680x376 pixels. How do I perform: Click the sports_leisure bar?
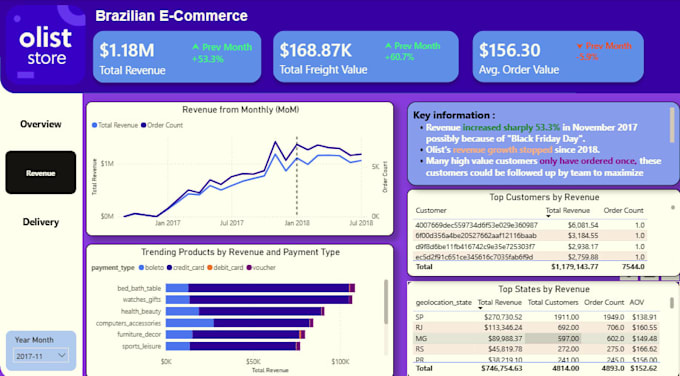pos(233,346)
